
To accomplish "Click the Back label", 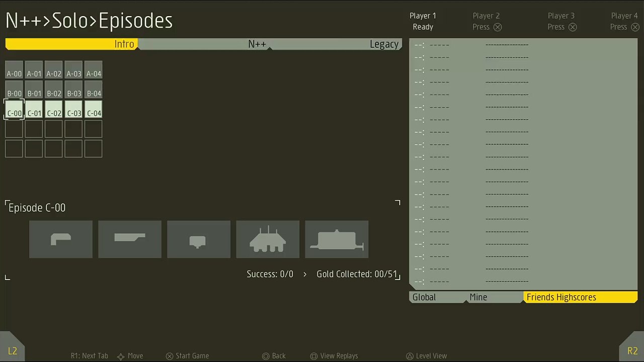I will (279, 356).
